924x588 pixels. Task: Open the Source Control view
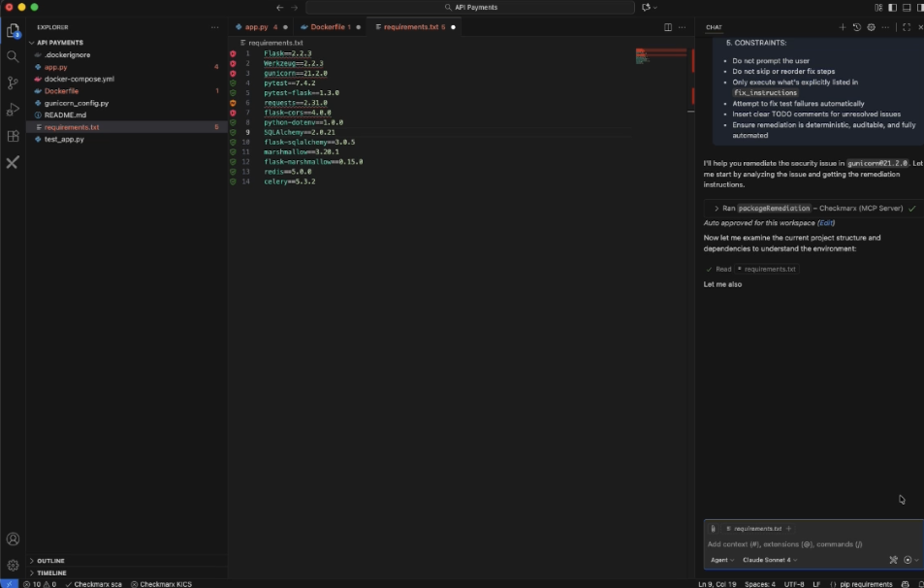(13, 82)
